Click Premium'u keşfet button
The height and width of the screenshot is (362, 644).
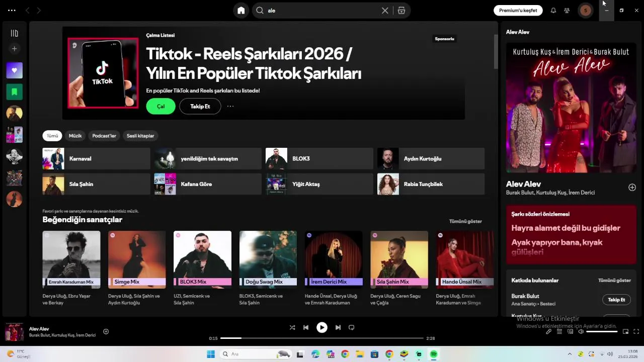(518, 11)
